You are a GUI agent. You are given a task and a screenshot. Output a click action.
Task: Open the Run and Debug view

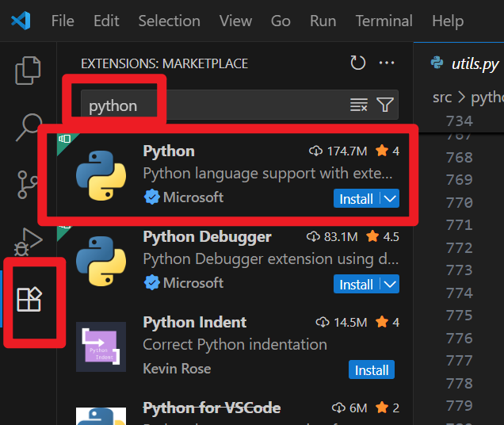coord(29,242)
